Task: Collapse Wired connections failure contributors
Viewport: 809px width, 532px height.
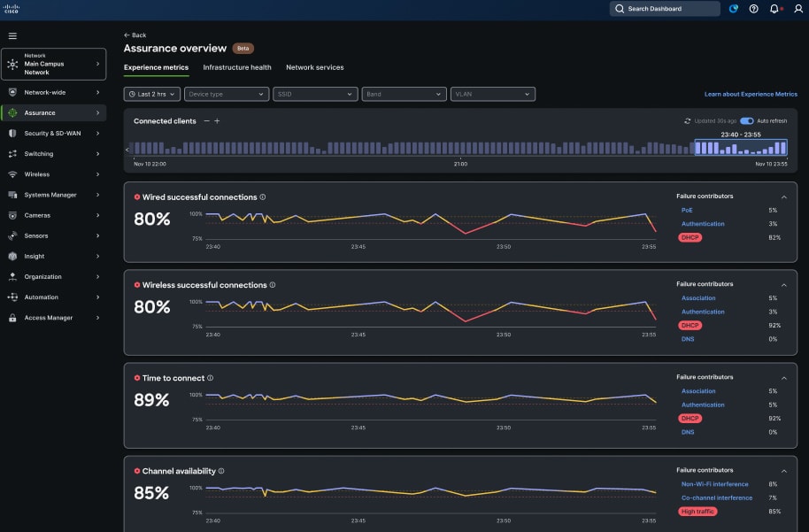Action: click(783, 197)
